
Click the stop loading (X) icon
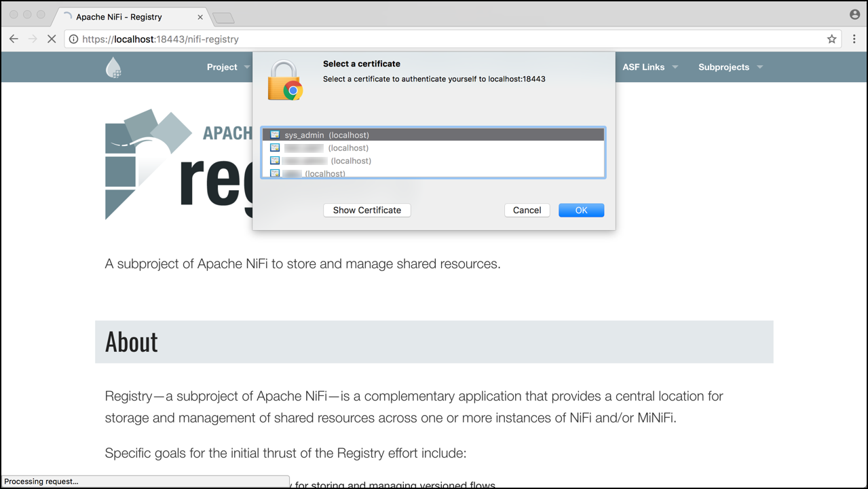coord(52,39)
